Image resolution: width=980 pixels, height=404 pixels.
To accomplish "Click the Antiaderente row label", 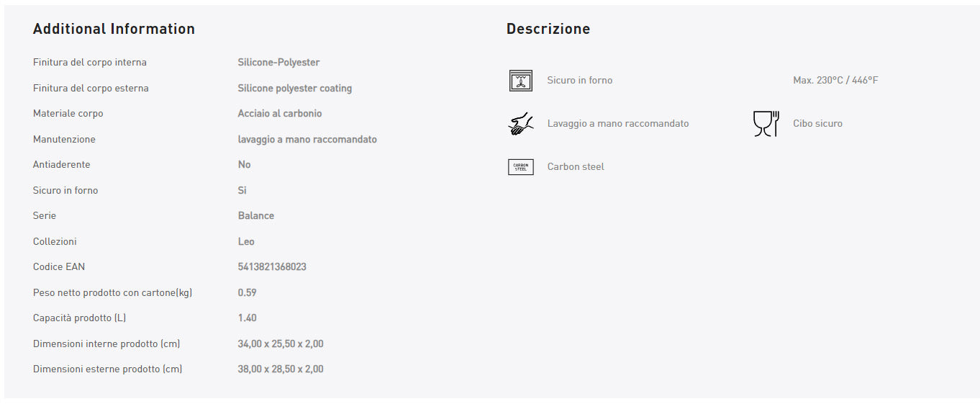I will click(62, 165).
